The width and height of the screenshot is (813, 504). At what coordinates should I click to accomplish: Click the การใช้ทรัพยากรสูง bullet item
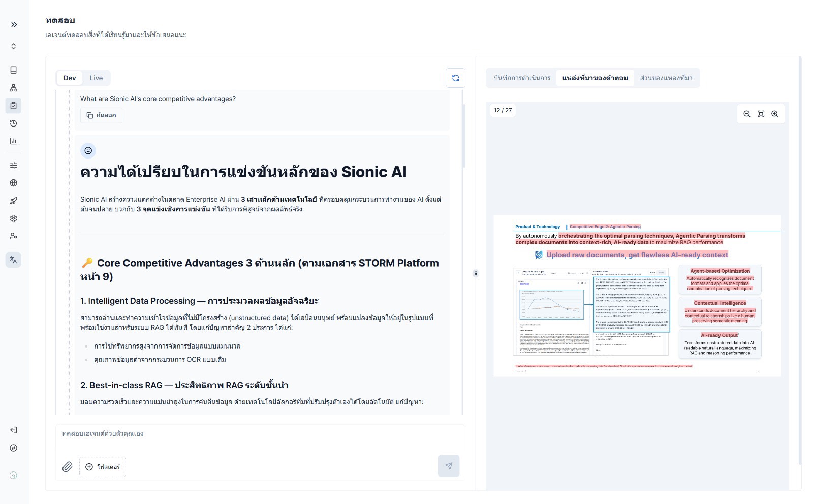tap(167, 346)
